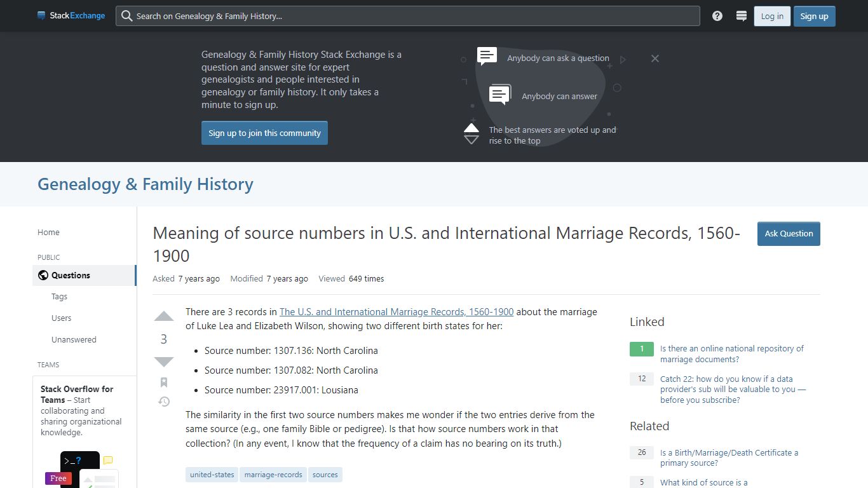
Task: Click 'Source number: 1307.136: North Carolina' text
Action: tap(291, 351)
